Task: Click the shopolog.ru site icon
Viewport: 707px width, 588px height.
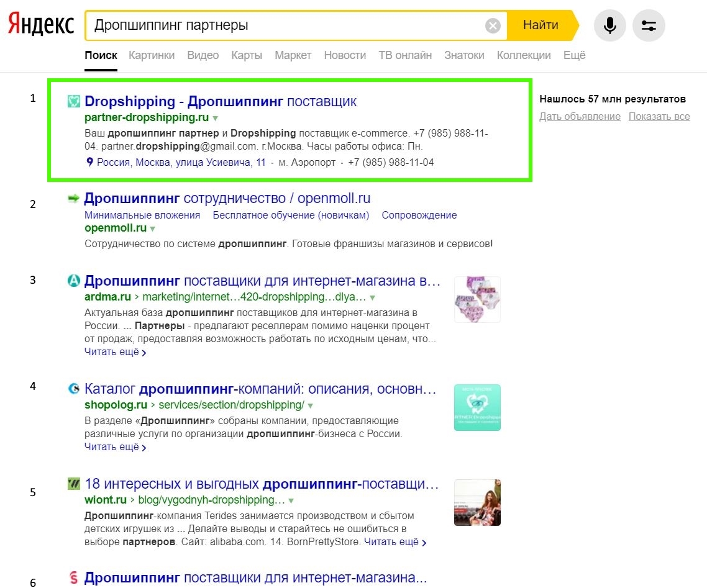Action: pos(74,389)
